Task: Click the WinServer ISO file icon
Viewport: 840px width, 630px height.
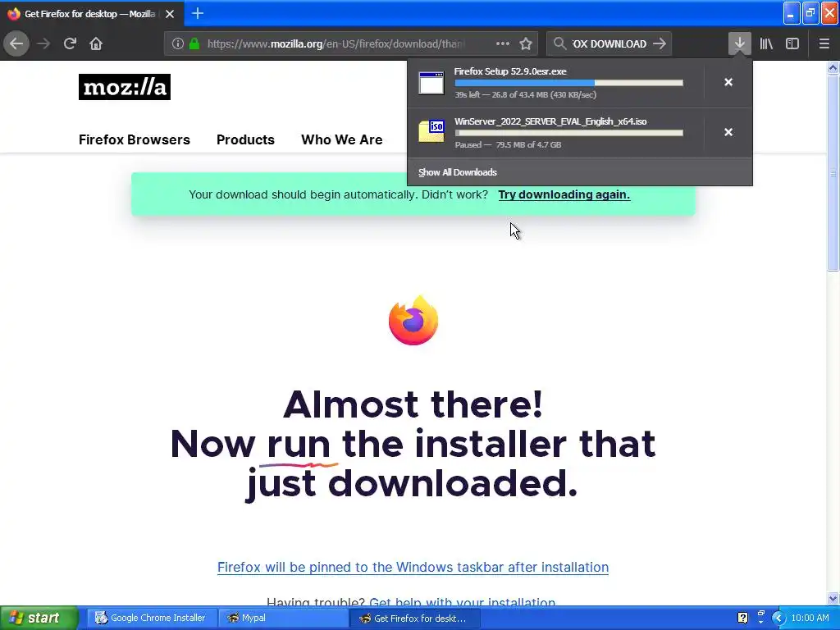Action: coord(431,132)
